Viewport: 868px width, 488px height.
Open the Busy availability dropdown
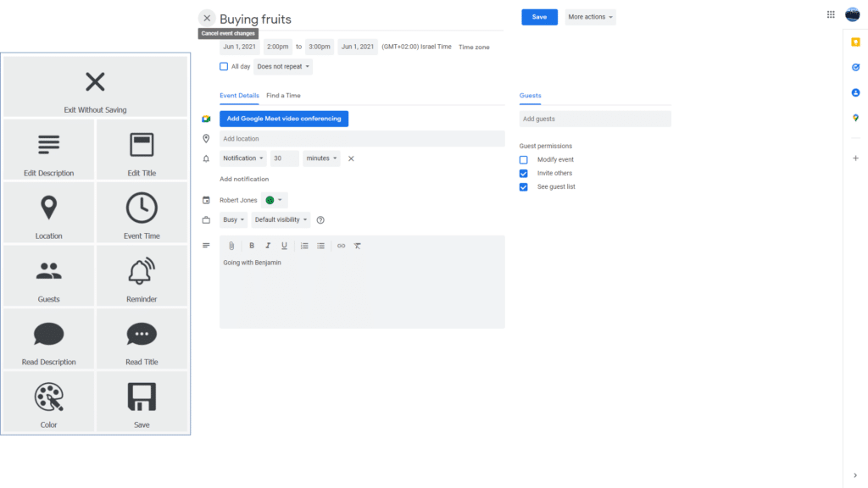233,219
